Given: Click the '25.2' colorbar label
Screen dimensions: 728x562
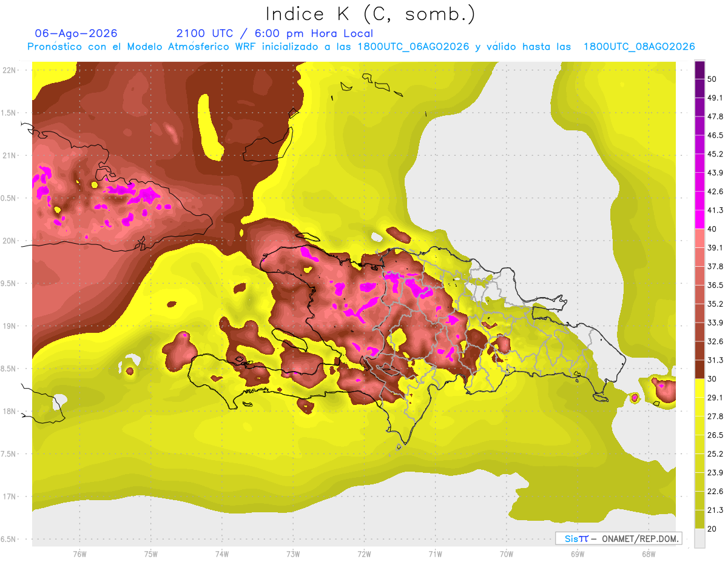Looking at the screenshot, I should pos(715,454).
